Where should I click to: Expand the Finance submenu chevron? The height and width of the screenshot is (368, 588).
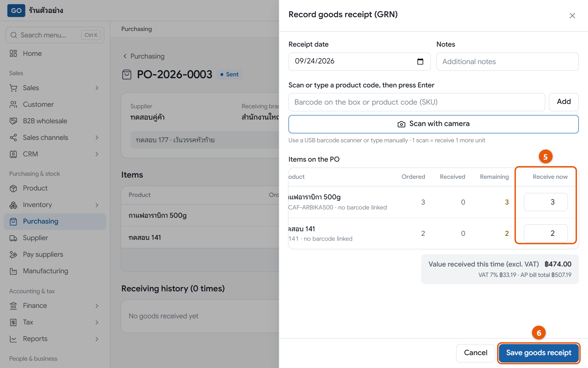(97, 306)
